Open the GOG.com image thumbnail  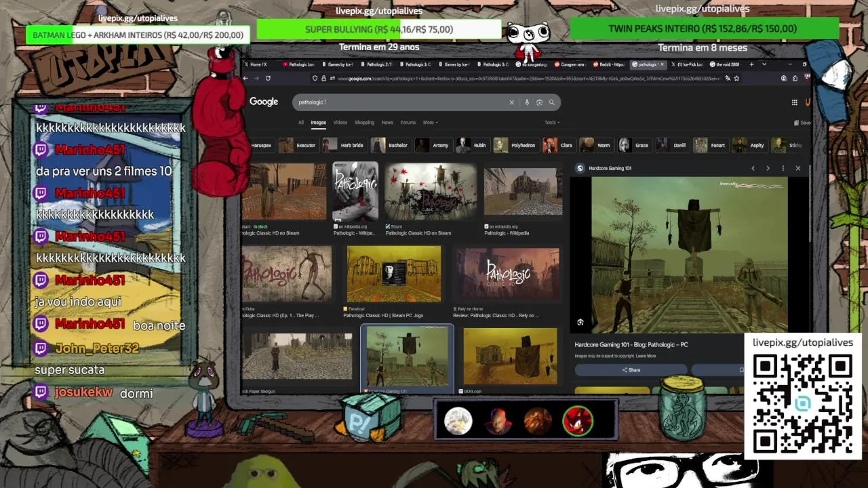(510, 356)
